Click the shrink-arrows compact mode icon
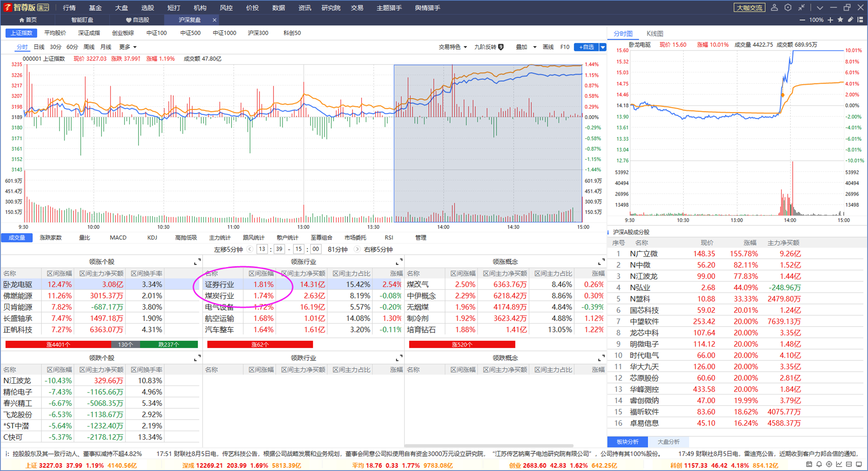The width and height of the screenshot is (868, 471). [x=802, y=8]
